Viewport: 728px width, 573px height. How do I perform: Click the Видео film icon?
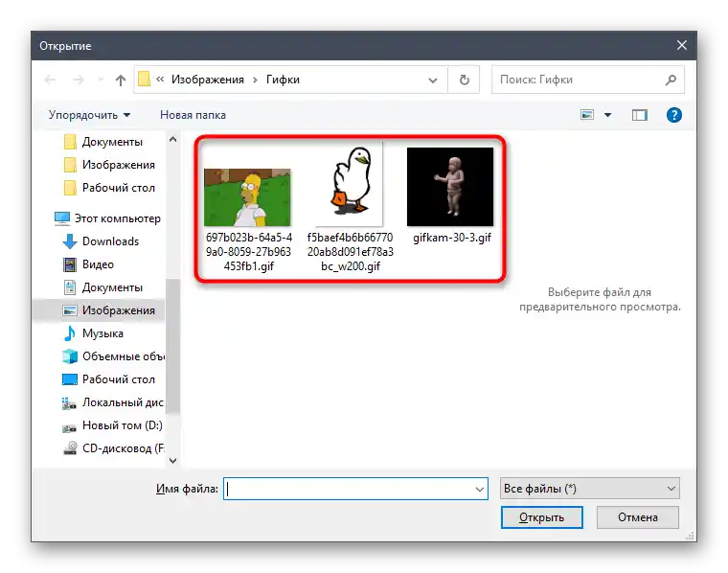pos(70,264)
